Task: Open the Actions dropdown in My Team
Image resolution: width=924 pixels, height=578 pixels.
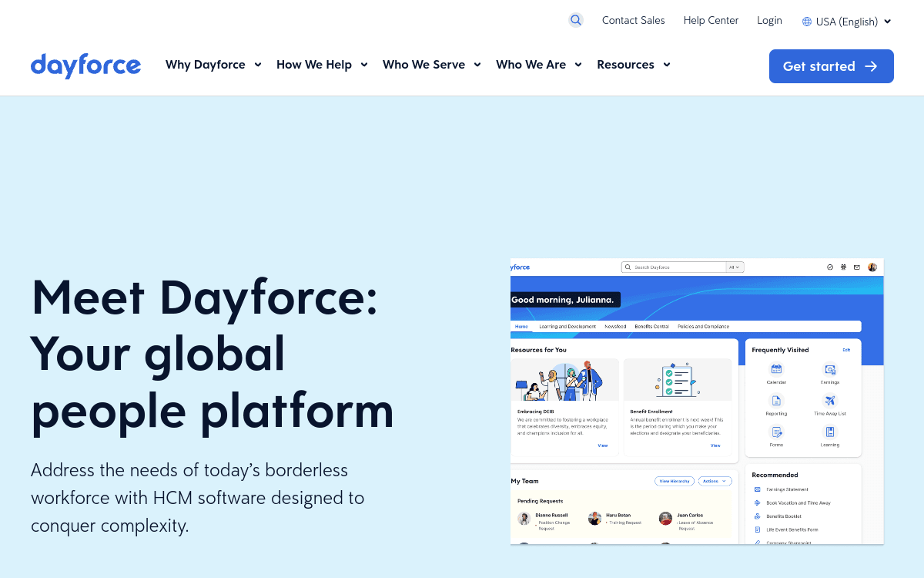Action: [715, 481]
